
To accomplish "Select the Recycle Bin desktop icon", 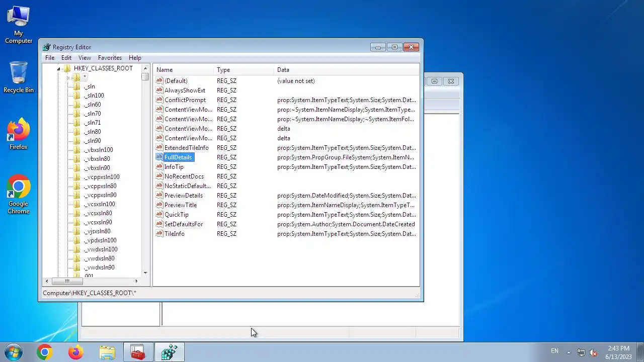I will [19, 77].
